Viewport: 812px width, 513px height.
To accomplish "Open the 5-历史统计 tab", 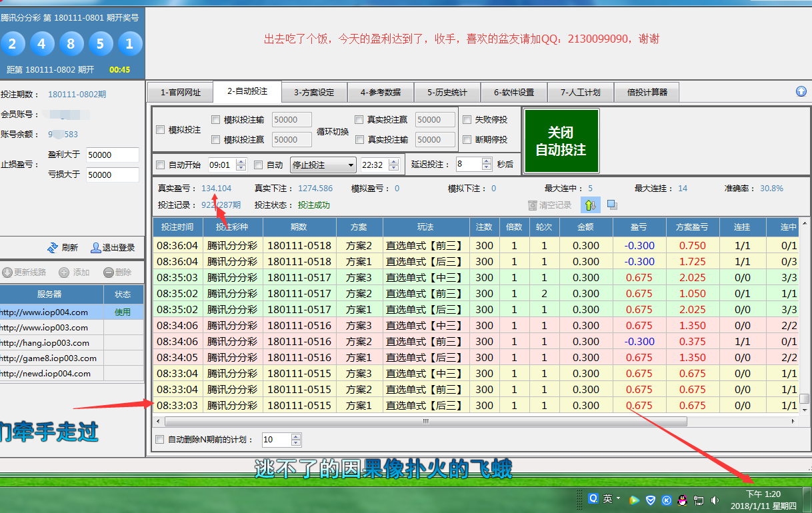I will click(x=447, y=93).
